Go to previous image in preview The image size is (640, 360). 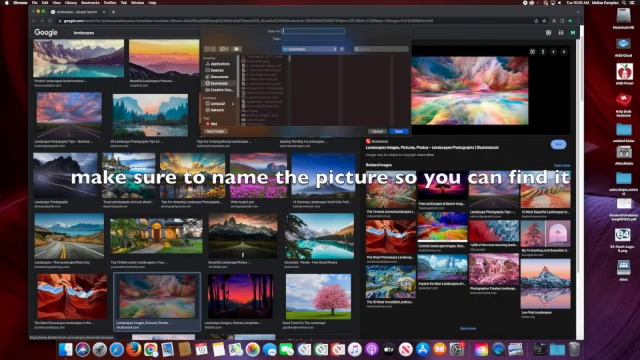(553, 52)
